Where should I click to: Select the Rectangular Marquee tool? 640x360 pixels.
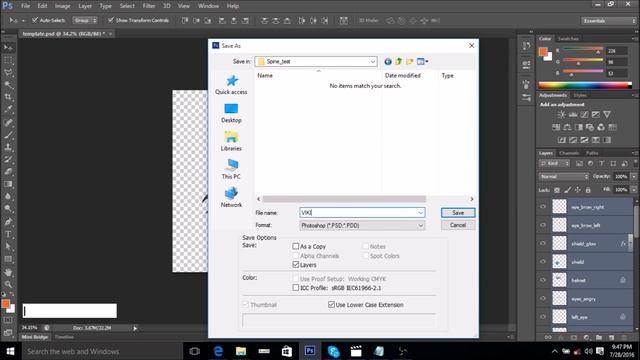(8, 60)
